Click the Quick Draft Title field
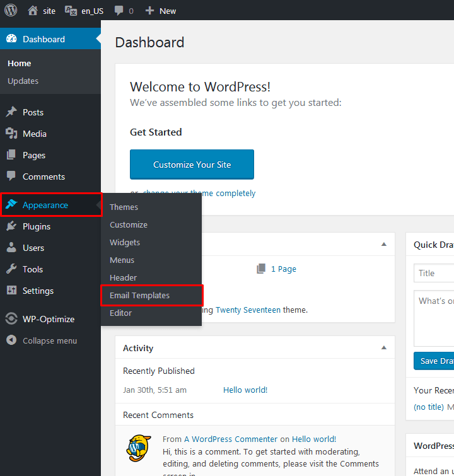This screenshot has height=476, width=454. 434,273
